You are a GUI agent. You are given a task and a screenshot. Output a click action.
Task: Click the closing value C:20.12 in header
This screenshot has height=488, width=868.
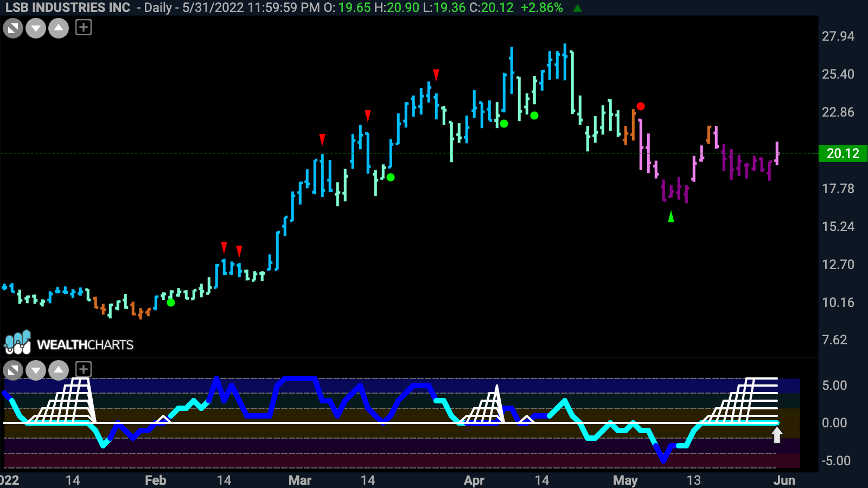490,8
